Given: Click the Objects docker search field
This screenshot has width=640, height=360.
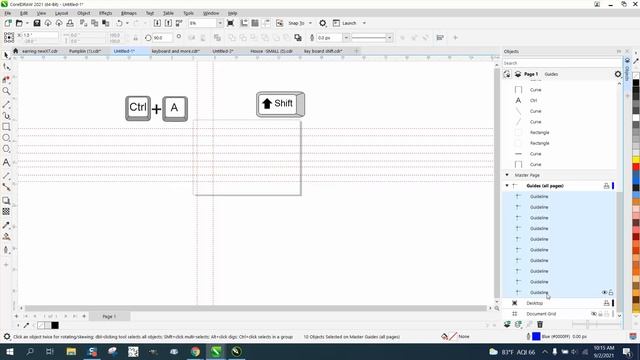Looking at the screenshot, I should pyautogui.click(x=561, y=63).
